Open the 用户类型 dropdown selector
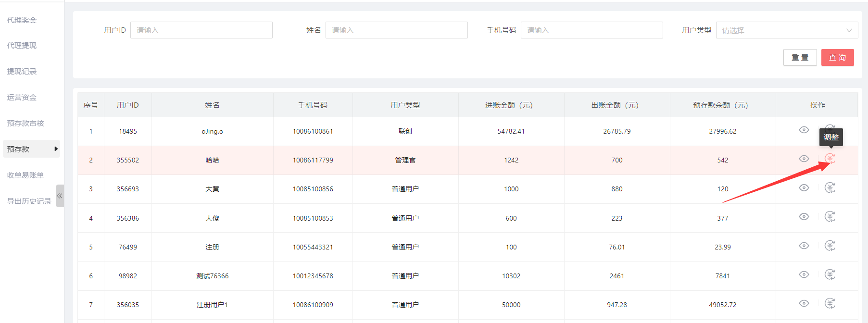 click(x=787, y=30)
